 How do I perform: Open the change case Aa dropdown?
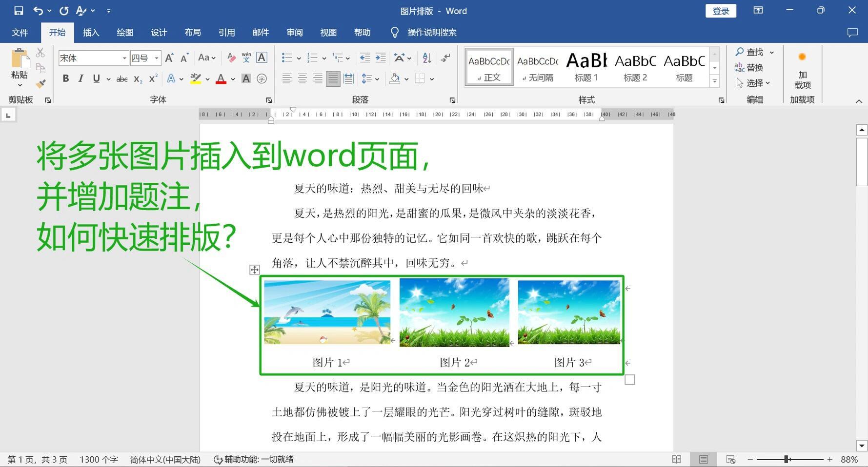click(x=207, y=58)
